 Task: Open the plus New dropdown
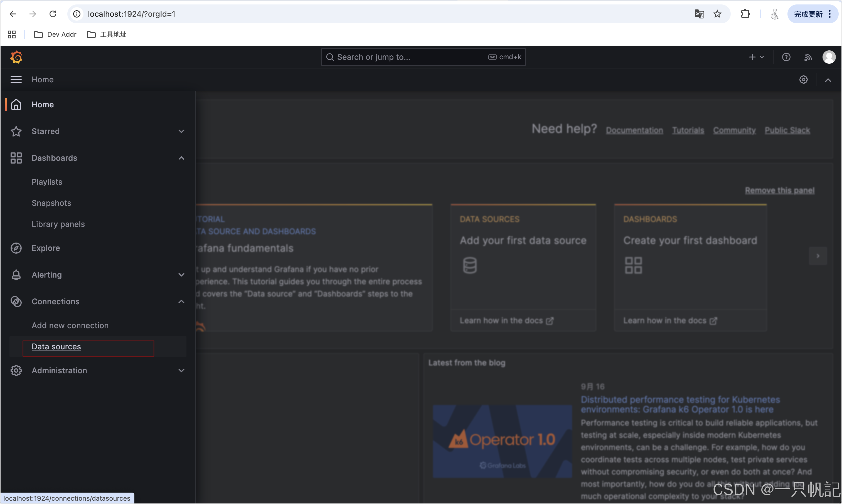point(756,57)
